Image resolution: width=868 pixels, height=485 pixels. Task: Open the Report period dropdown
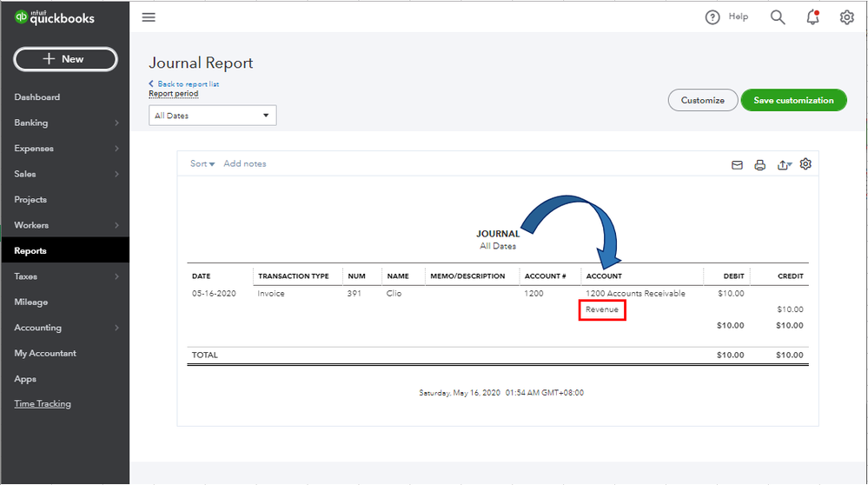pos(213,116)
